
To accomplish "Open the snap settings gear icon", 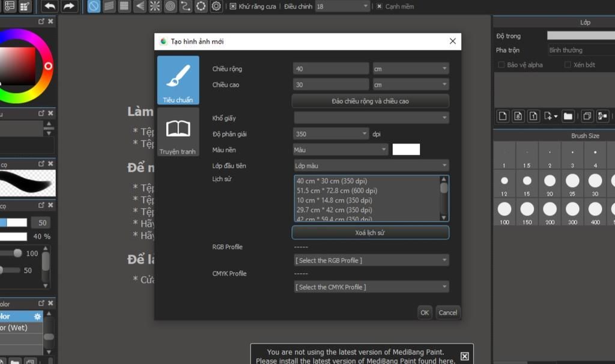I will tap(216, 6).
